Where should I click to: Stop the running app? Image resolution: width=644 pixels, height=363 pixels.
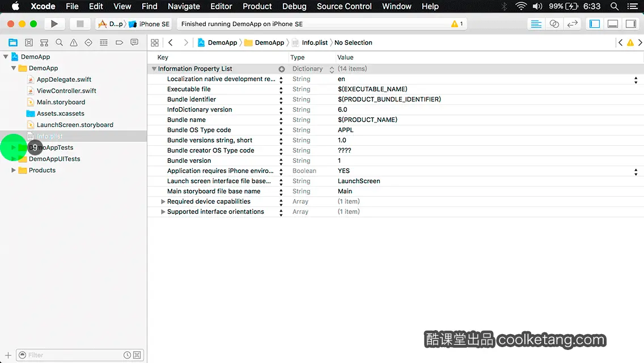tap(80, 24)
